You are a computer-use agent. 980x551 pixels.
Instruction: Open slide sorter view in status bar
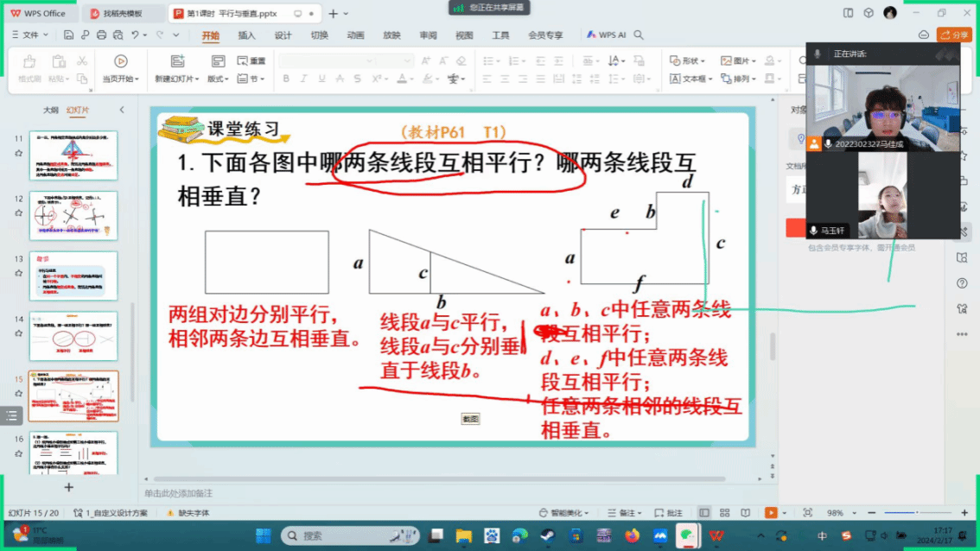coord(723,513)
